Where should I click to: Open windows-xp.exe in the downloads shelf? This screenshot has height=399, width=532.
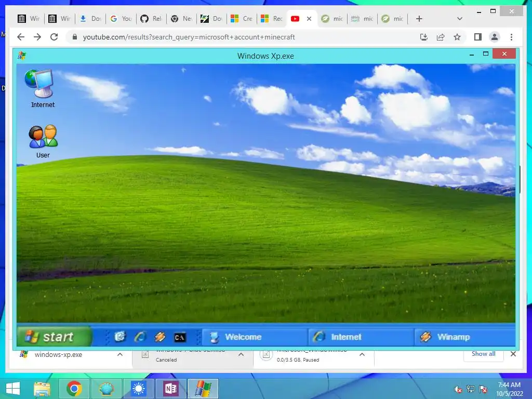[58, 354]
